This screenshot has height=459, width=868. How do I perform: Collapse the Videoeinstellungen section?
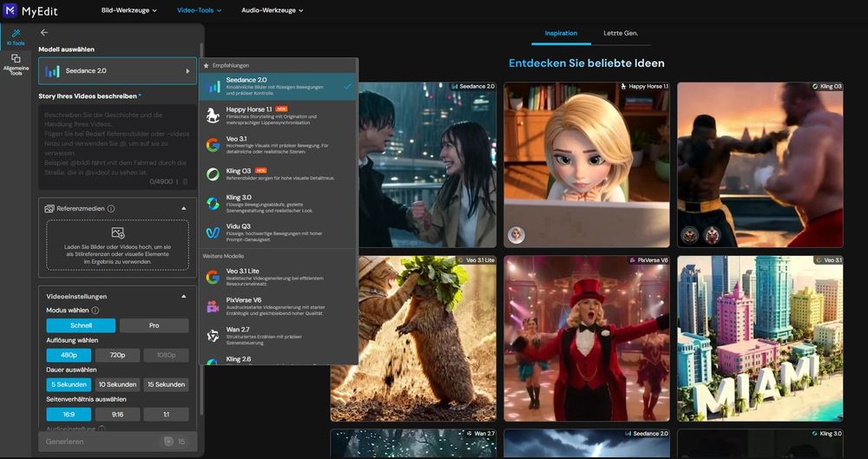pos(184,296)
